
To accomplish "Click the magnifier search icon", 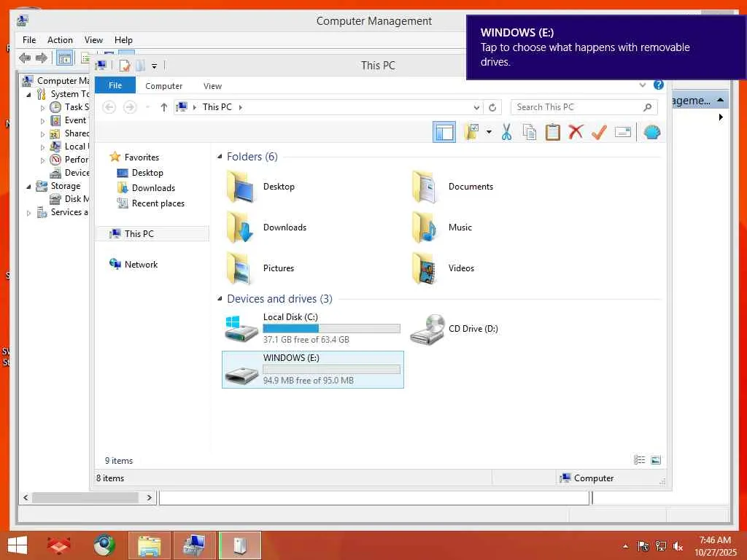I will click(647, 108).
